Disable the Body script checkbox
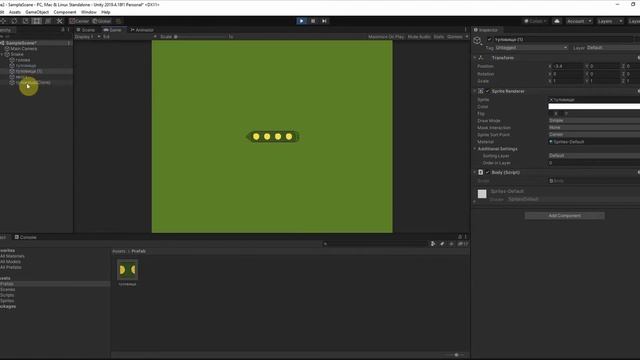This screenshot has width=640, height=360. (487, 172)
